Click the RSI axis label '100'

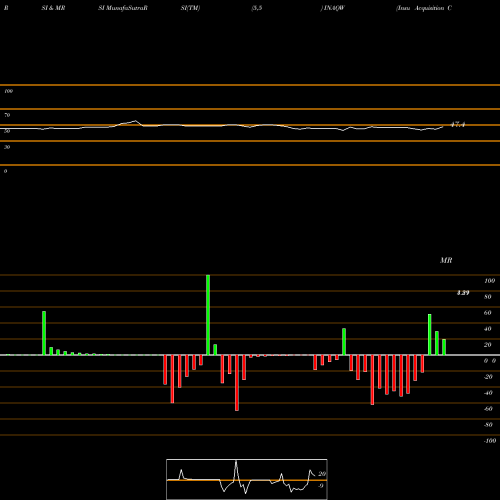[x=8, y=91]
